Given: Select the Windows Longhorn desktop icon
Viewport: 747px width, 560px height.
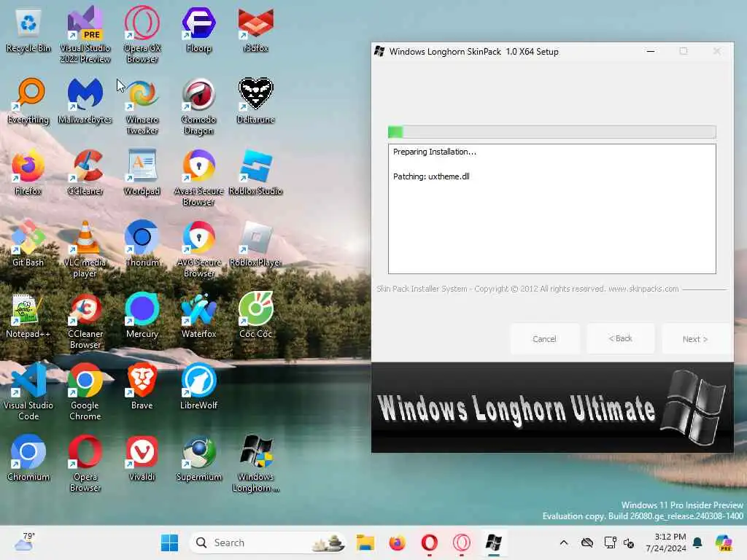Looking at the screenshot, I should (256, 463).
